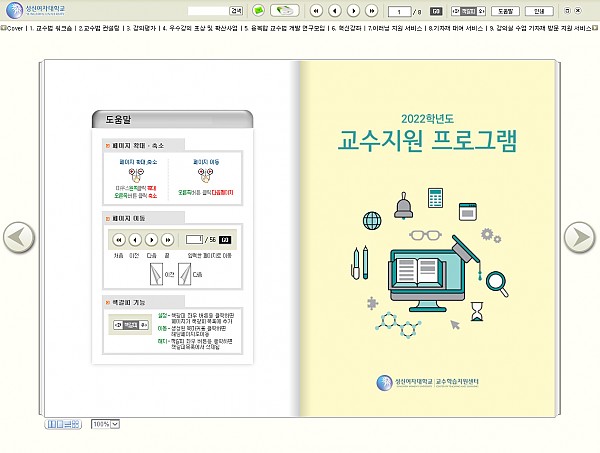Image resolution: width=600 pixels, height=453 pixels.
Task: Go to first page with toolbar button
Action: pyautogui.click(x=316, y=11)
